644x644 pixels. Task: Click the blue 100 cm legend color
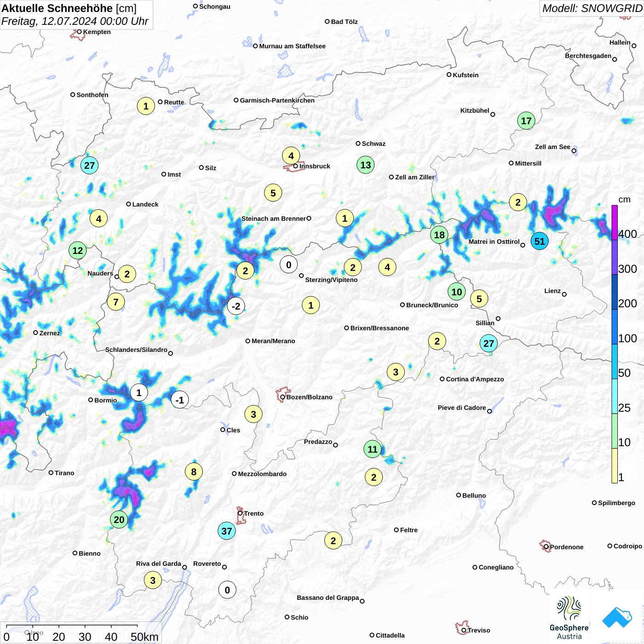pos(615,327)
